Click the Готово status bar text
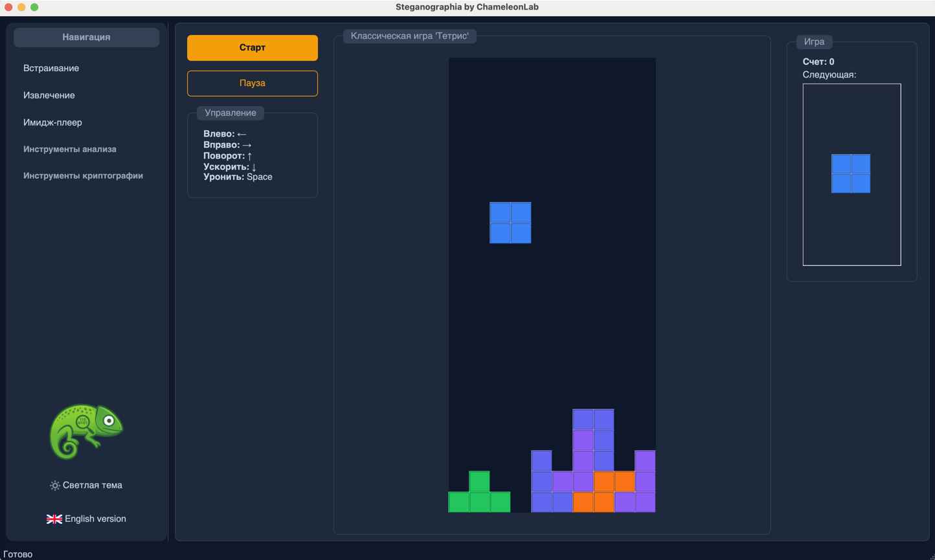This screenshot has height=560, width=935. [x=18, y=554]
